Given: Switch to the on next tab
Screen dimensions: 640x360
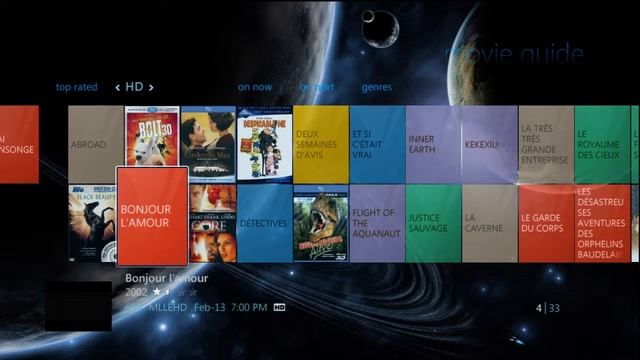Looking at the screenshot, I should [x=317, y=87].
